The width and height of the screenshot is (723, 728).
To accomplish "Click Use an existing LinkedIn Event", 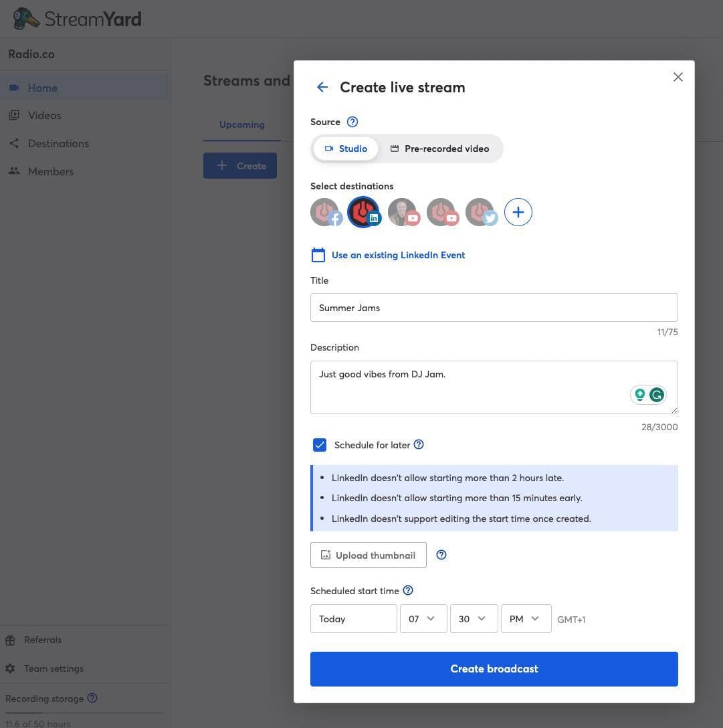I will click(398, 255).
